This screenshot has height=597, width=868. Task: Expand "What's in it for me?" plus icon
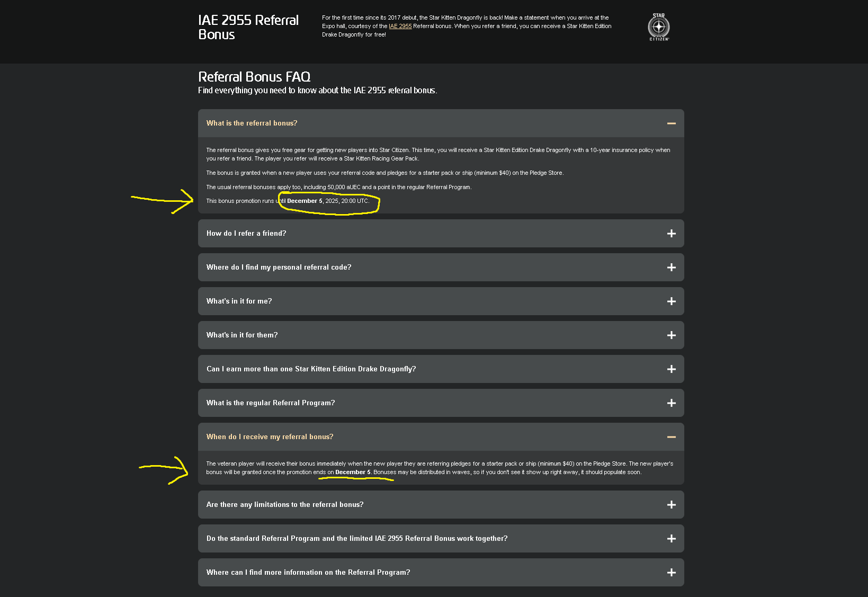[x=671, y=301]
